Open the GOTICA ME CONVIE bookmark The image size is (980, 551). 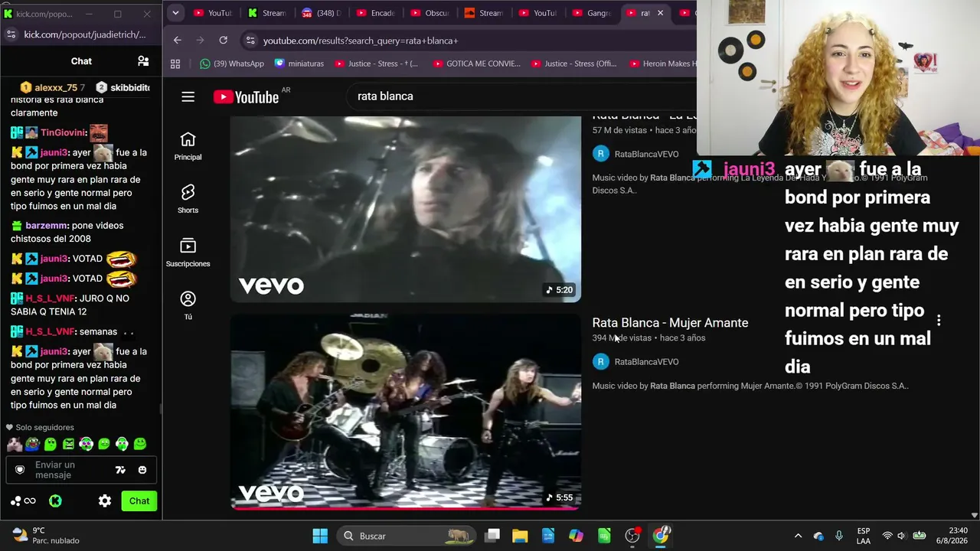click(477, 64)
